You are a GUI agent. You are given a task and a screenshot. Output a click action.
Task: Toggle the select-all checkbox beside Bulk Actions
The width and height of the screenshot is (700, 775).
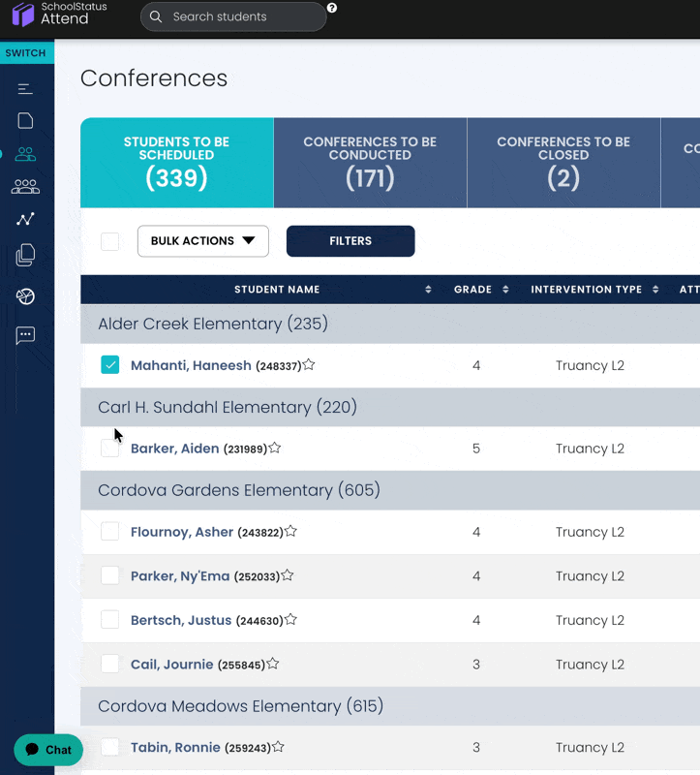[110, 241]
